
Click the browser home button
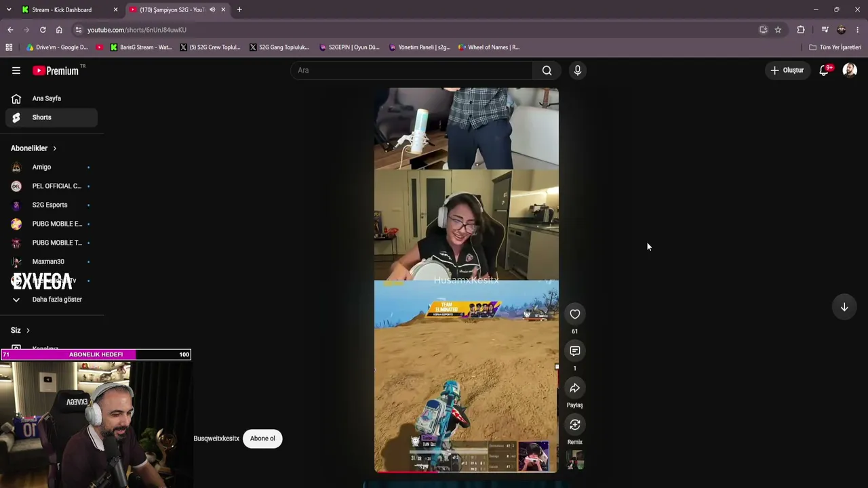(59, 30)
